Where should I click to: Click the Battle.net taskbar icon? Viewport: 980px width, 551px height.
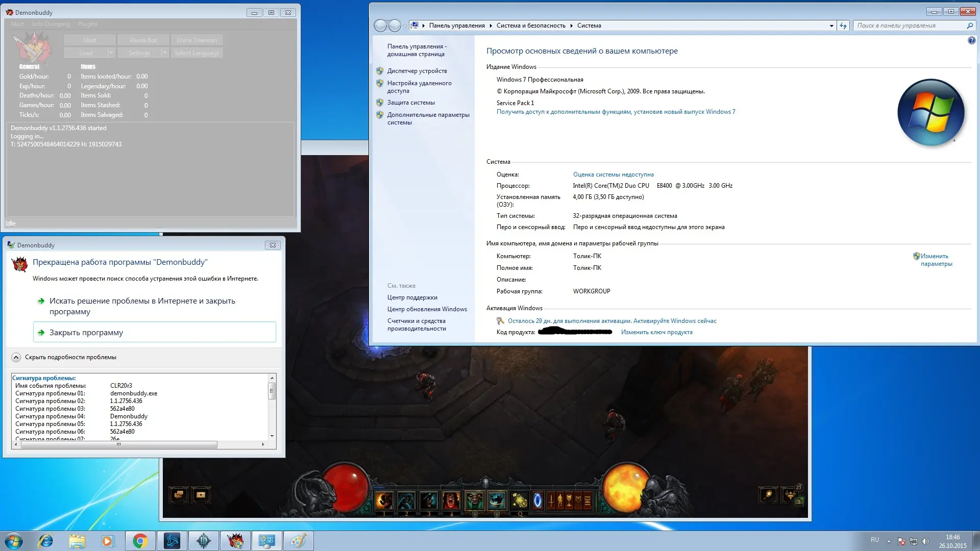click(x=172, y=541)
